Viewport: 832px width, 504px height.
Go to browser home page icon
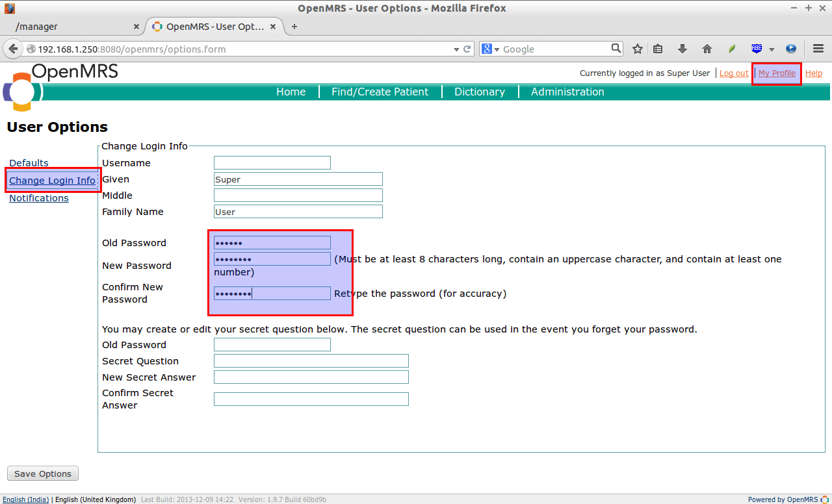[707, 49]
